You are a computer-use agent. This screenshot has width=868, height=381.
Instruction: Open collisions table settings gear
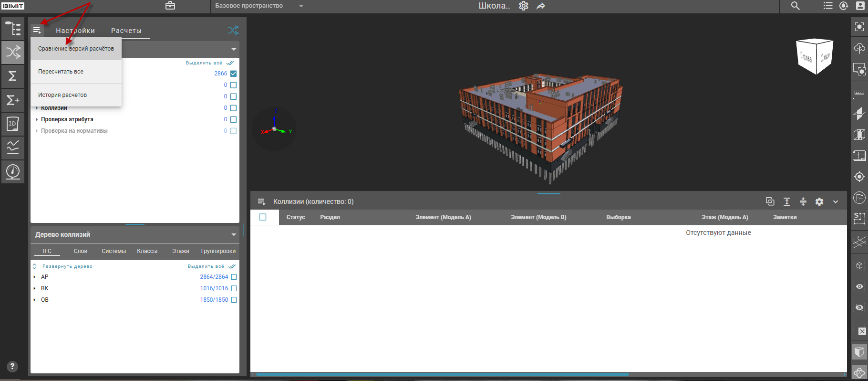(819, 201)
